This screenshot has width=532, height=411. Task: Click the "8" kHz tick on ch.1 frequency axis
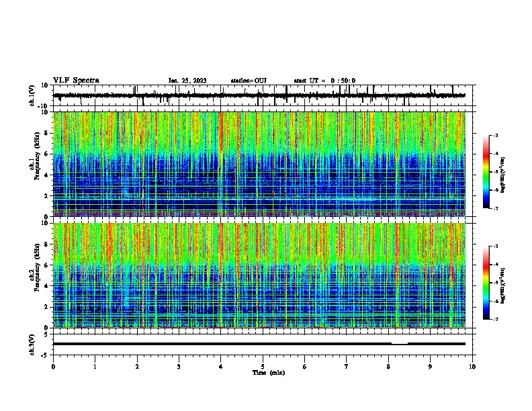coord(46,133)
